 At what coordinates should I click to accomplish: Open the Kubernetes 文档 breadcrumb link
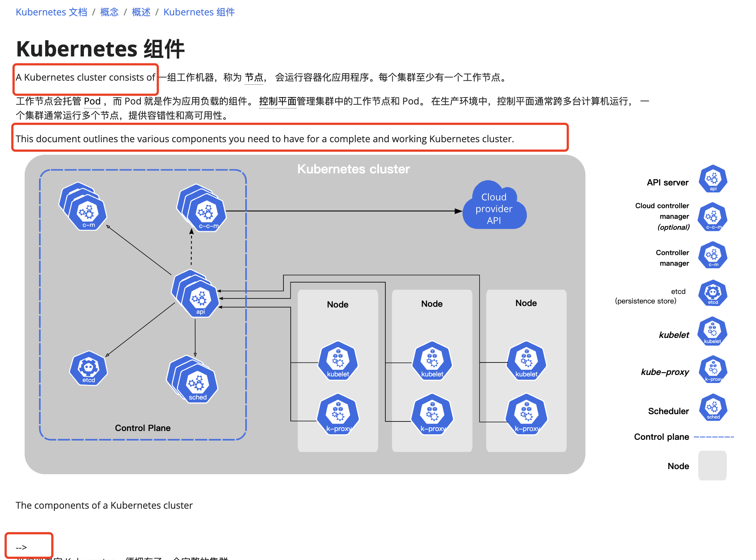pos(51,12)
